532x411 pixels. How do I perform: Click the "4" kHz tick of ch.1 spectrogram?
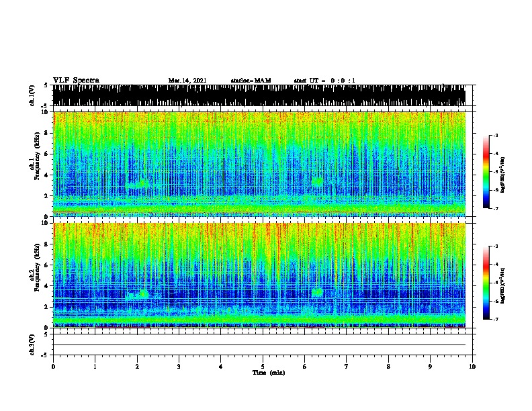46,175
